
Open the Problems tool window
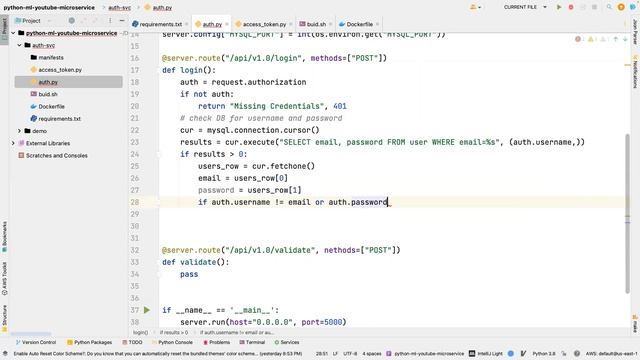pyautogui.click(x=217, y=342)
